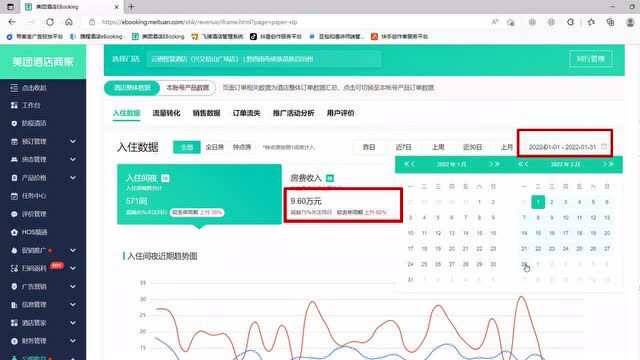Open the 抖音创作服务平台 bookmark
The height and width of the screenshot is (360, 640).
pos(276,36)
